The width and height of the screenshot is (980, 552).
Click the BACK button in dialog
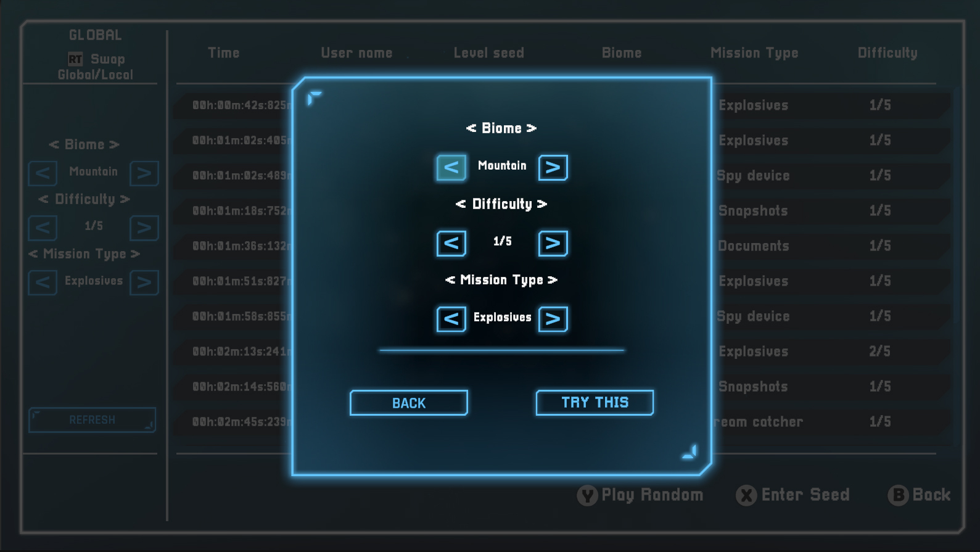408,403
